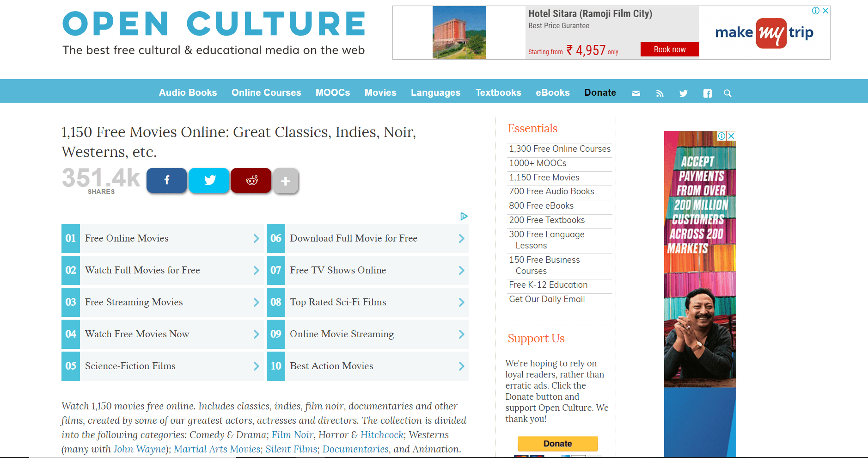Viewport: 868px width, 458px height.
Task: Click the email envelope icon in the navbar
Action: pos(636,93)
